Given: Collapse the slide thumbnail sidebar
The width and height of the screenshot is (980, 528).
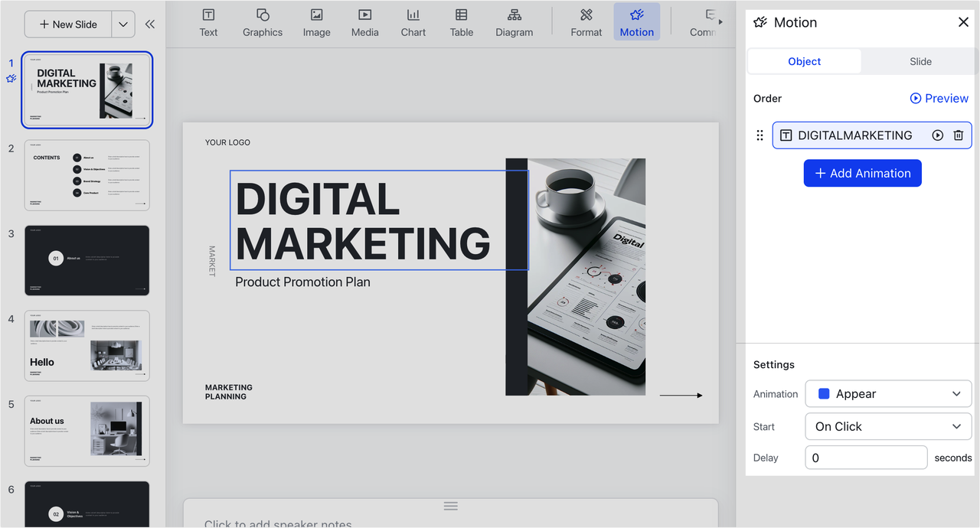Looking at the screenshot, I should point(150,24).
